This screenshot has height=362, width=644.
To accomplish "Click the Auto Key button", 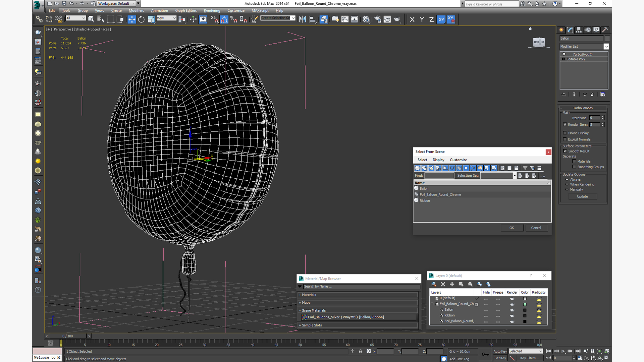I will (500, 351).
